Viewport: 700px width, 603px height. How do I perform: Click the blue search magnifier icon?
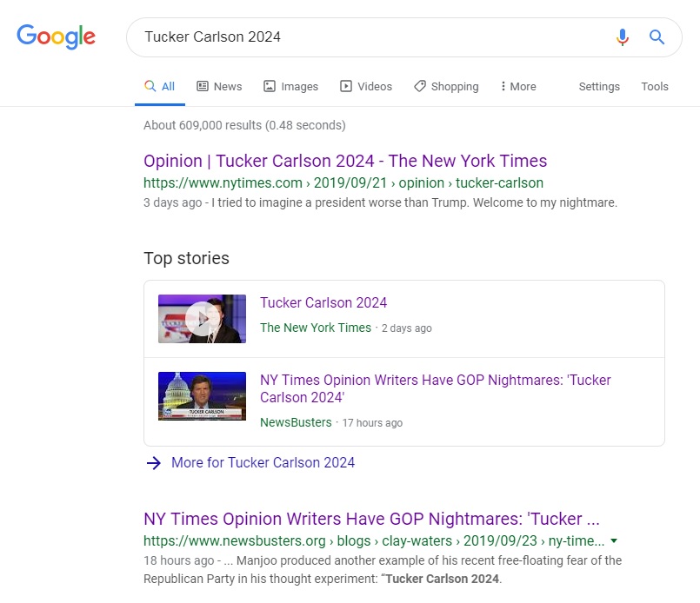pyautogui.click(x=657, y=37)
